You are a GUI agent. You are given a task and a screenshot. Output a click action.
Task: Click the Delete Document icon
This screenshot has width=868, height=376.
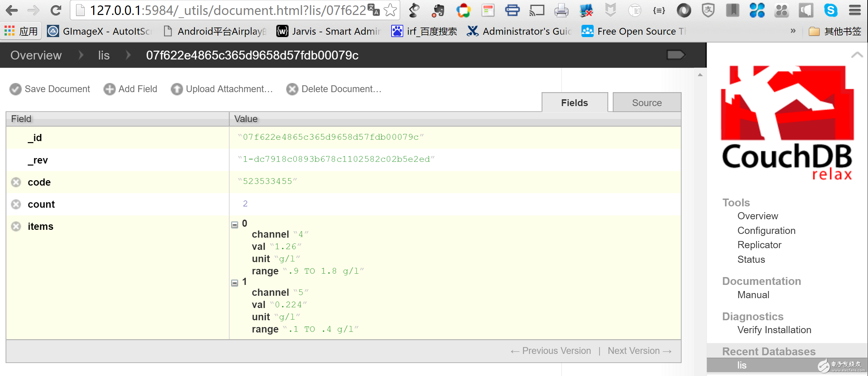pyautogui.click(x=292, y=89)
